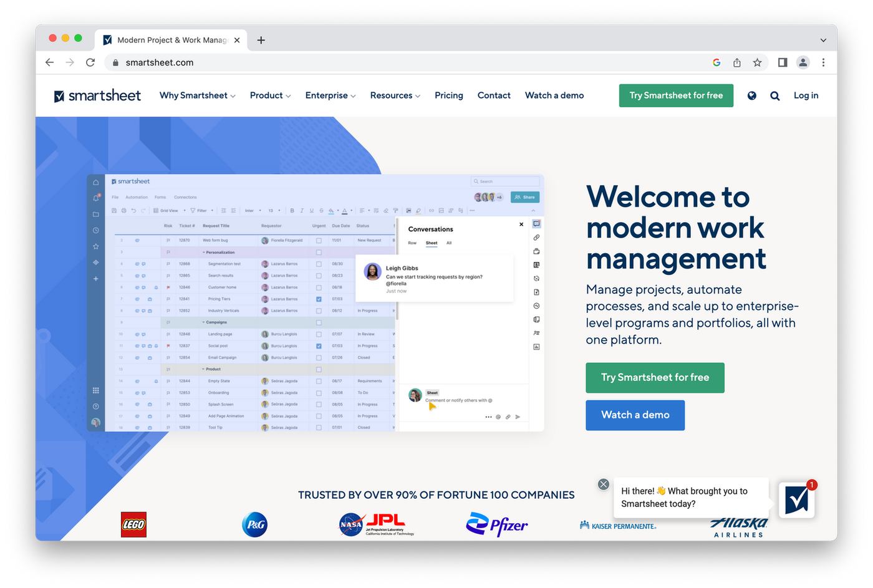Screen dimensions: 873x588
Task: Select the notifications bell in the left sidebar
Action: click(x=95, y=197)
